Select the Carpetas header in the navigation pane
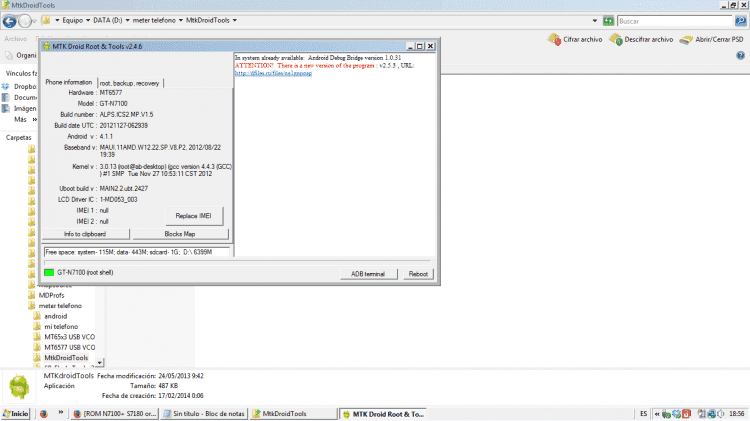Screen dimensions: 750x421 tap(19, 138)
